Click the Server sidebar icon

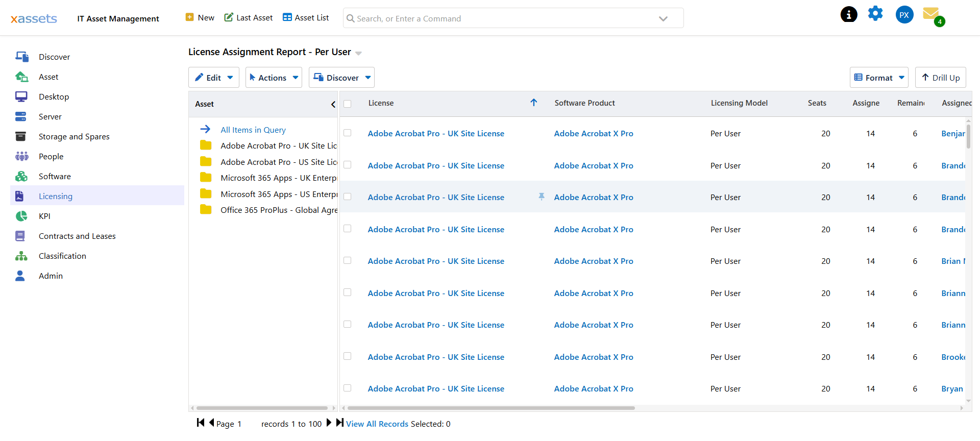pyautogui.click(x=20, y=116)
